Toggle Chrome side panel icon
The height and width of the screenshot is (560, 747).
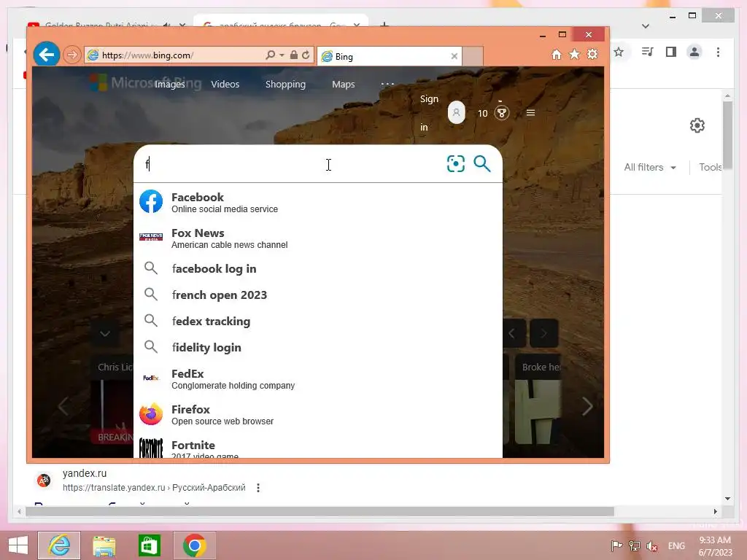coord(671,52)
